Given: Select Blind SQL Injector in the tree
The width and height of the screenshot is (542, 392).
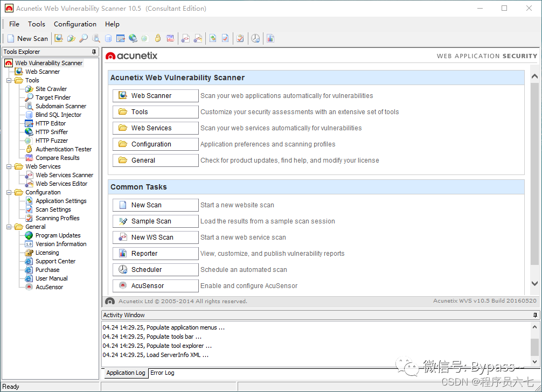Looking at the screenshot, I should click(58, 115).
